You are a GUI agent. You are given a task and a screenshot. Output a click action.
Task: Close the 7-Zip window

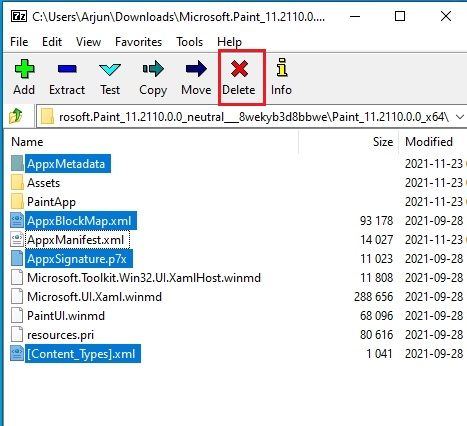click(446, 16)
